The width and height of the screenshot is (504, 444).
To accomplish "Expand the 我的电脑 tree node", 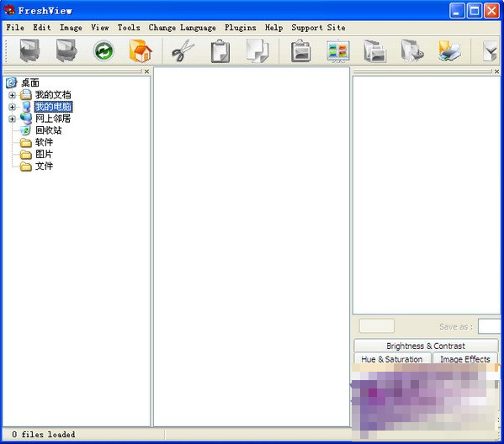I will point(13,107).
